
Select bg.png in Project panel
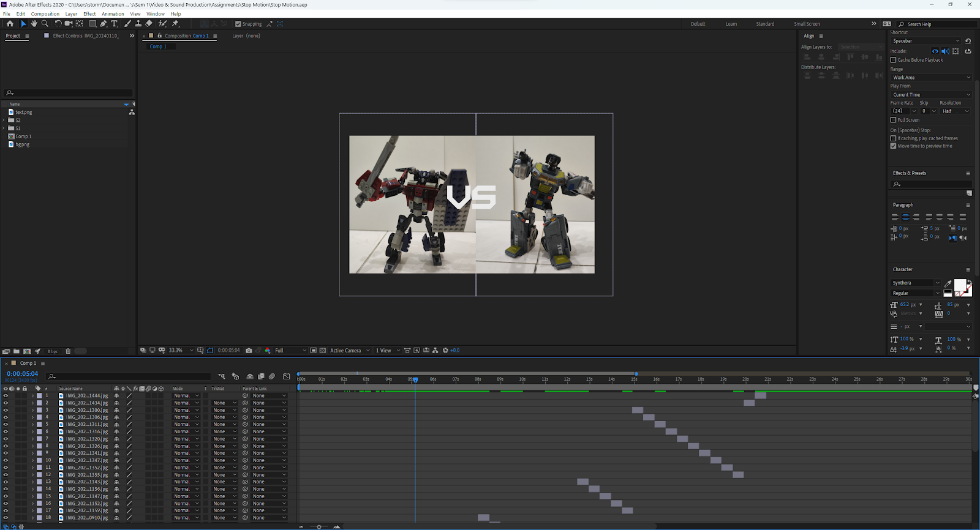point(23,144)
